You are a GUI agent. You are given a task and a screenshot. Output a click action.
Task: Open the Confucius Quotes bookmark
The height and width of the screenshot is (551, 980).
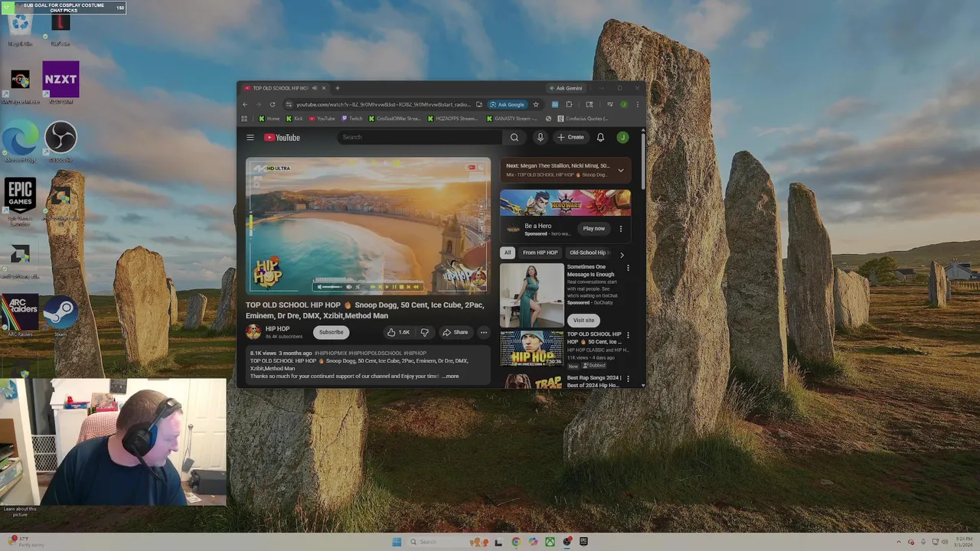coord(583,119)
